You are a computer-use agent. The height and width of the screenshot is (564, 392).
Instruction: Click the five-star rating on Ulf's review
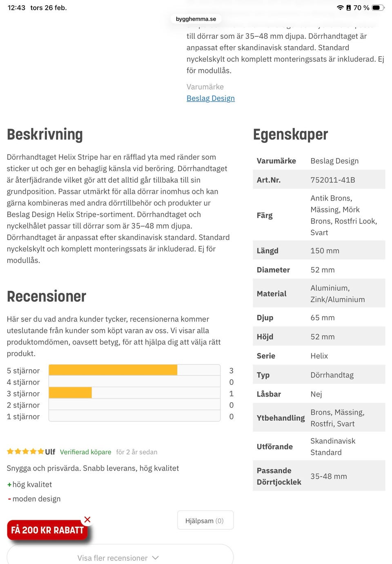(25, 452)
